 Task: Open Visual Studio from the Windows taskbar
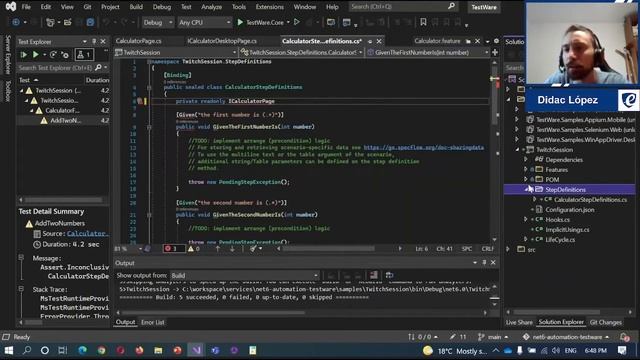click(x=196, y=350)
